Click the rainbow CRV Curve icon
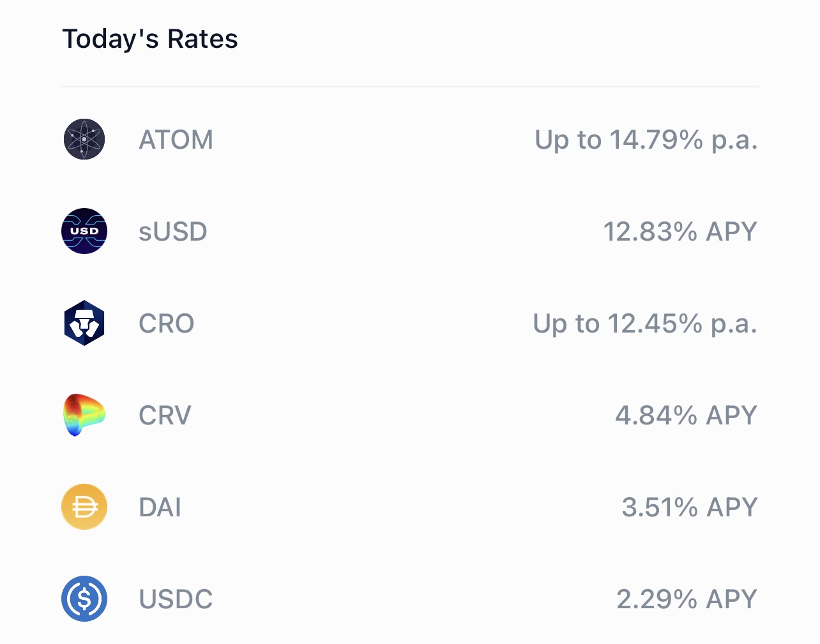 (84, 415)
